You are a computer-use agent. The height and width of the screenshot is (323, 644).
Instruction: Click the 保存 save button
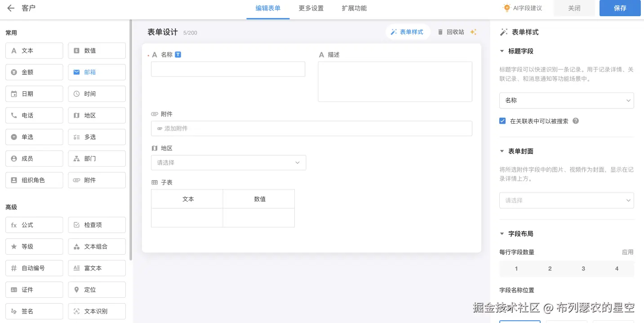click(620, 8)
